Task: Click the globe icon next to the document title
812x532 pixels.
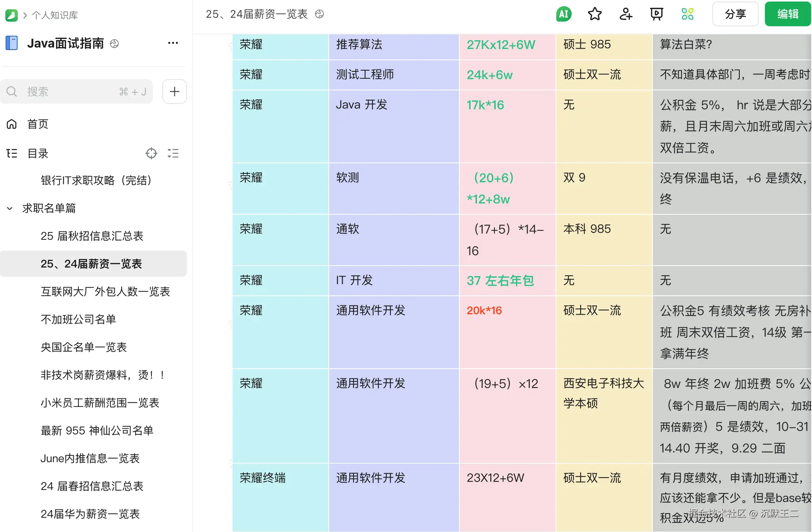Action: [x=319, y=14]
